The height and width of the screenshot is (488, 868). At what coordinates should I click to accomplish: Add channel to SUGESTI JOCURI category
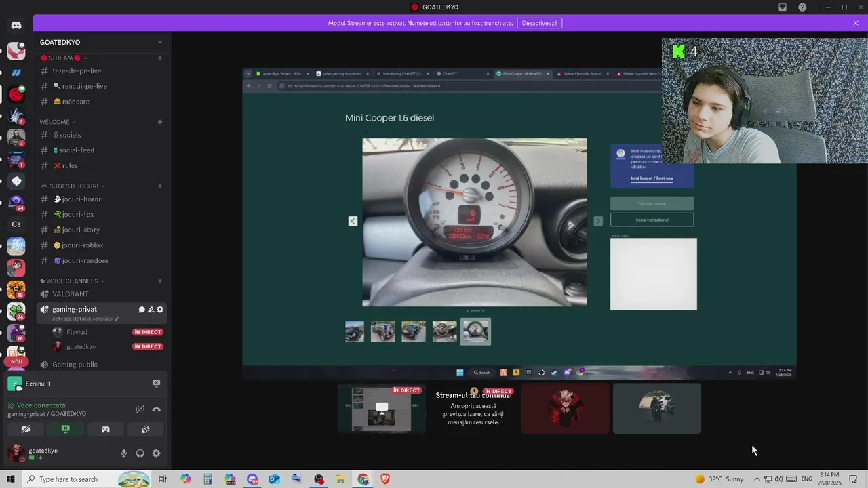tap(160, 186)
